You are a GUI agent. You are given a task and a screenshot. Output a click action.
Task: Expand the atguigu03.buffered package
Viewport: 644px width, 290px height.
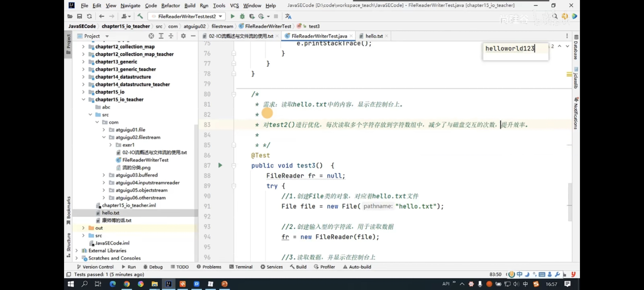tap(104, 175)
